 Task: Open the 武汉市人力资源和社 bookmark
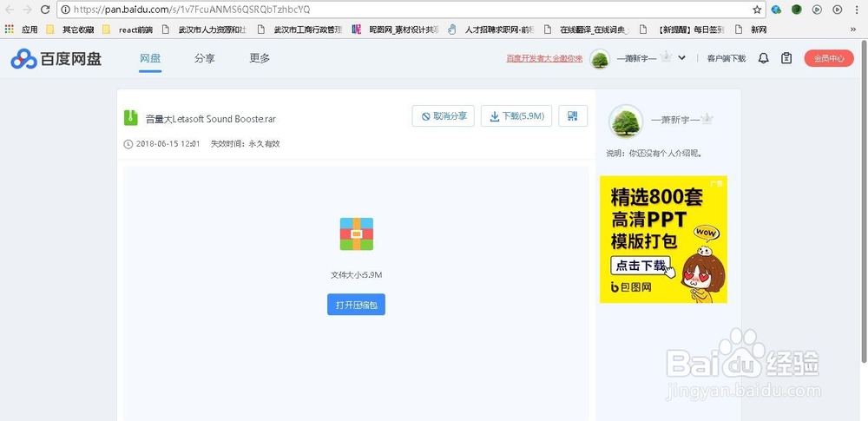[x=206, y=30]
